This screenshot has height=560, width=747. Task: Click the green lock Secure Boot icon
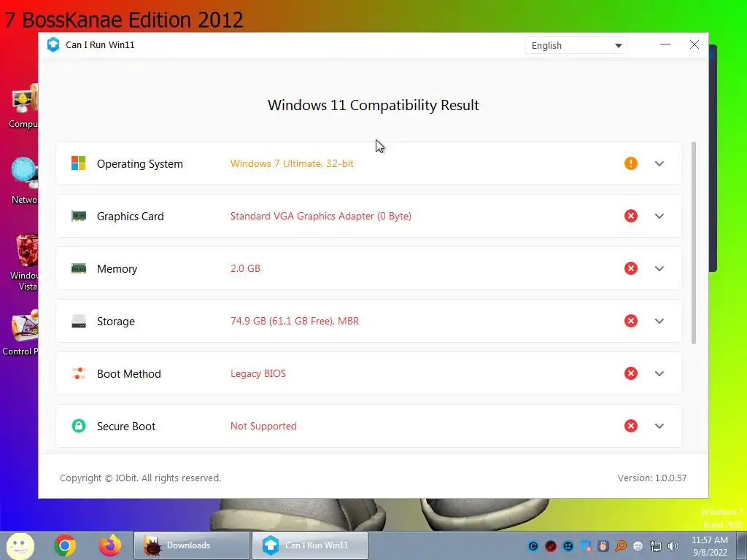click(79, 426)
